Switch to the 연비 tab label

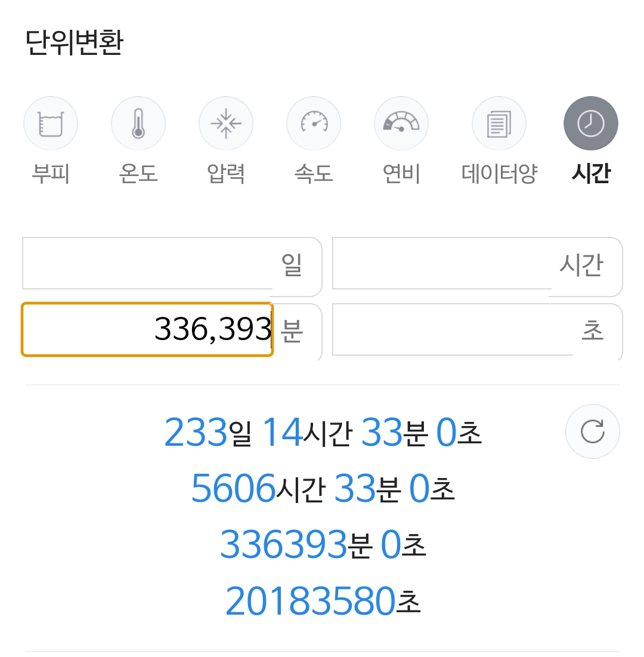[401, 174]
